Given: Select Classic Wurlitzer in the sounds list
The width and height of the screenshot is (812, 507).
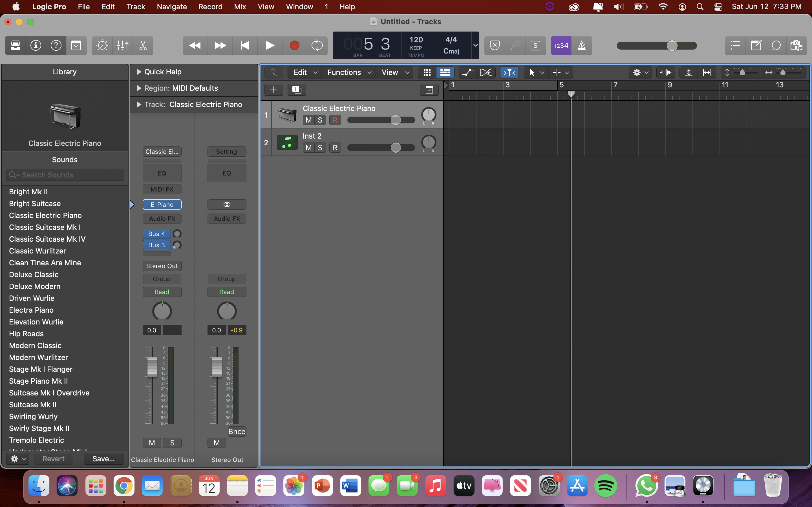Looking at the screenshot, I should coord(37,251).
